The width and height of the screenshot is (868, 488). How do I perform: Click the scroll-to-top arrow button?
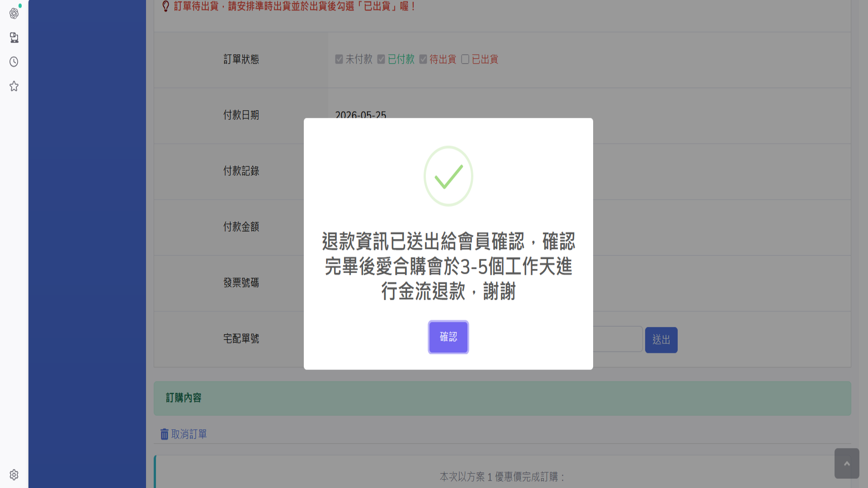pyautogui.click(x=847, y=463)
